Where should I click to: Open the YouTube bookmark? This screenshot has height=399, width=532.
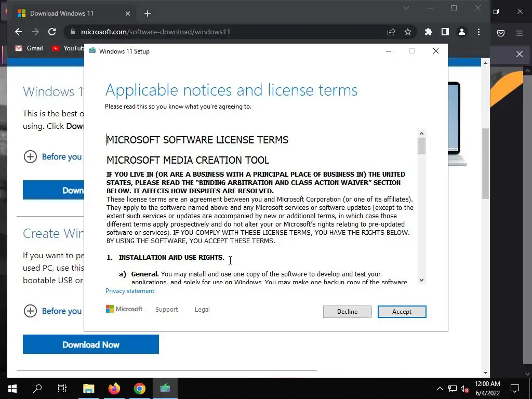67,48
